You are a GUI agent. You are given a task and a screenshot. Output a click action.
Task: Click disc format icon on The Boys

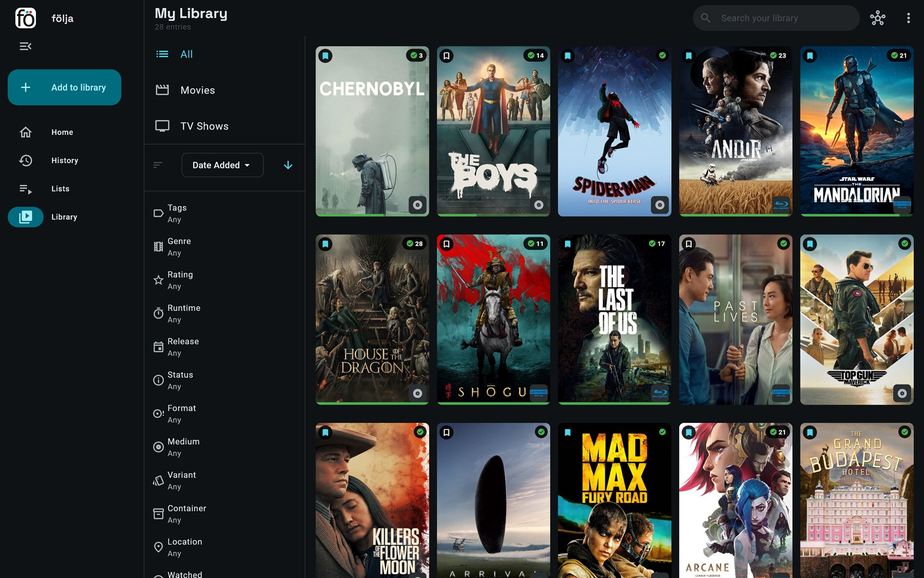point(538,205)
